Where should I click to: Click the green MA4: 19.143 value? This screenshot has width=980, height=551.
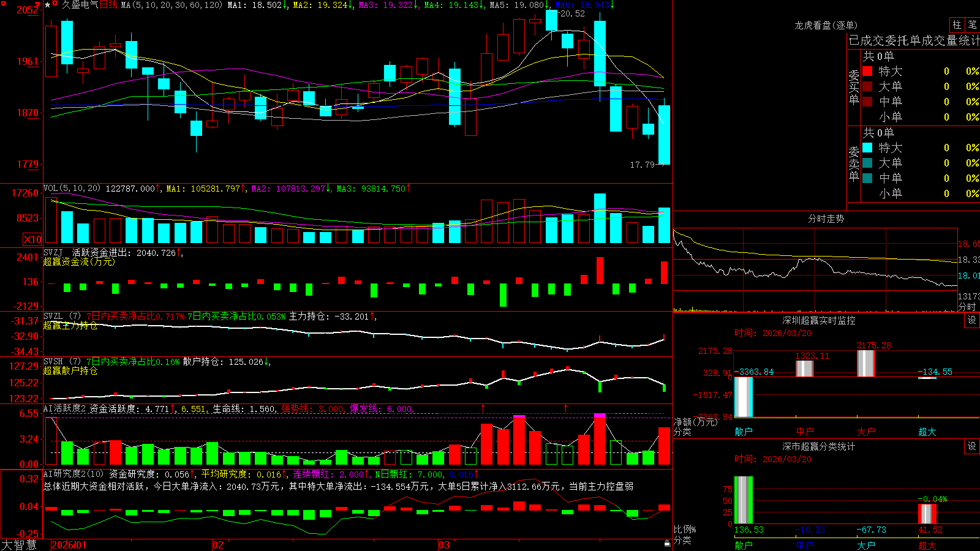click(x=454, y=5)
